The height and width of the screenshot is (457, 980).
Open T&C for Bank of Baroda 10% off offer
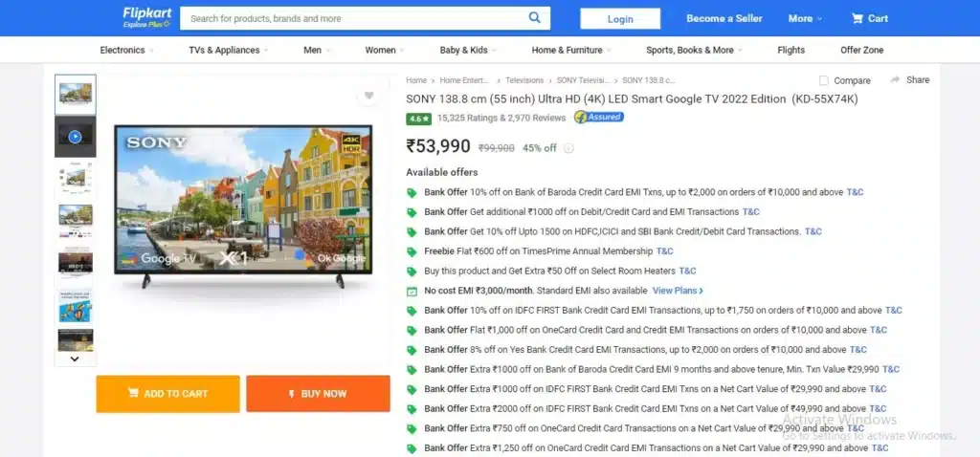[855, 192]
